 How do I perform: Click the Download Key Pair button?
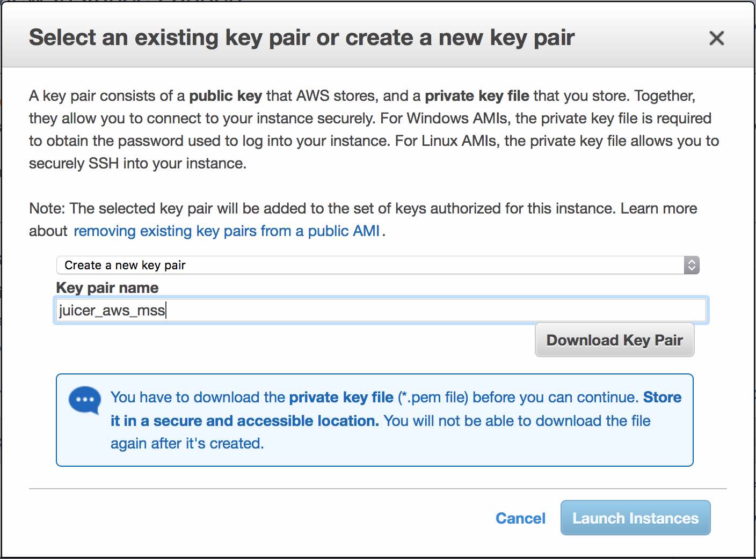tap(614, 340)
